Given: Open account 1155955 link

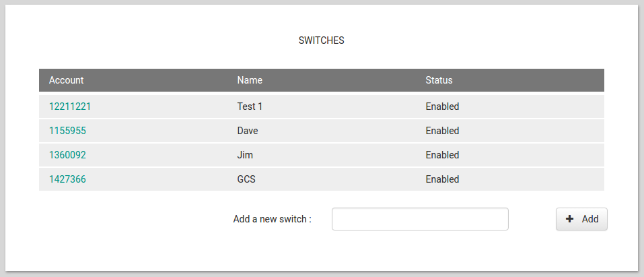Looking at the screenshot, I should [67, 131].
